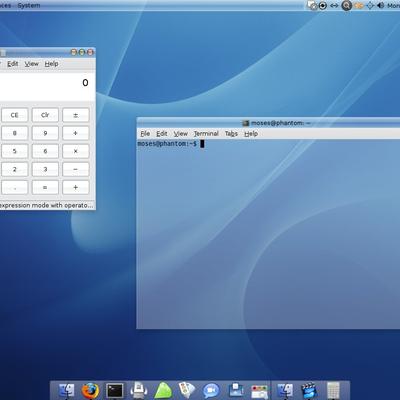Open the Terminal window's View menu
Image resolution: width=400 pixels, height=400 pixels.
[180, 134]
